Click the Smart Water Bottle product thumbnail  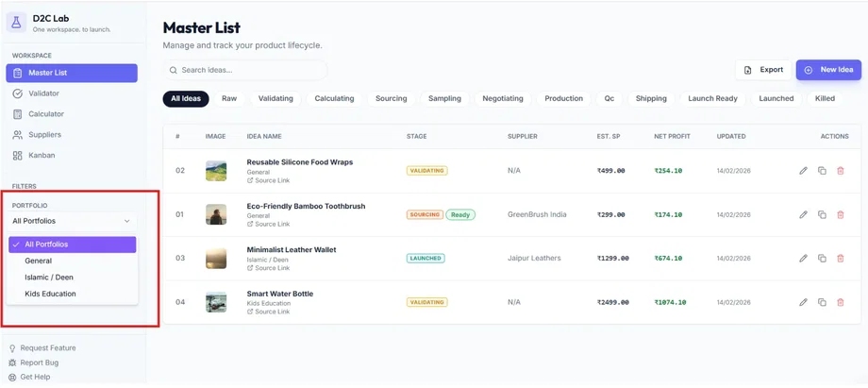tap(216, 302)
